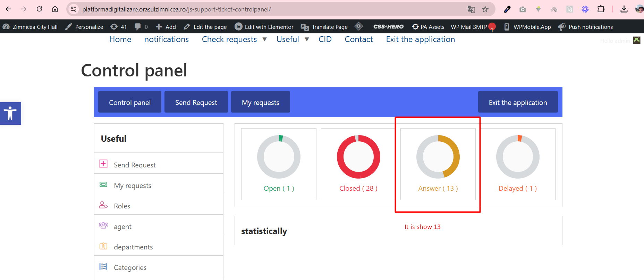Screen dimensions: 644x280
Task: Click the orange Answer donut chart
Action: 438,157
